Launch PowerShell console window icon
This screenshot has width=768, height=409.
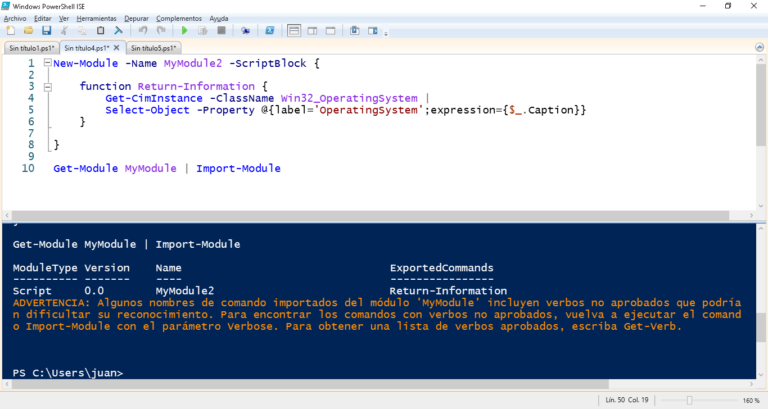click(x=270, y=31)
